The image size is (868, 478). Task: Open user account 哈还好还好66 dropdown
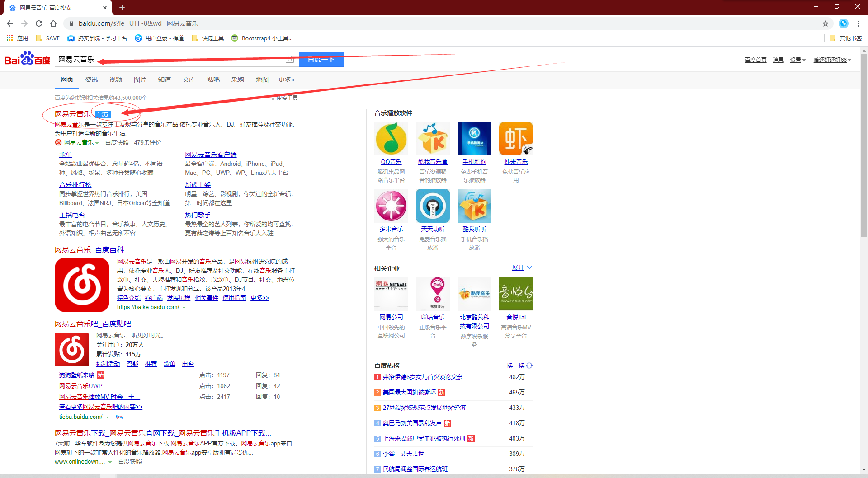pyautogui.click(x=832, y=60)
